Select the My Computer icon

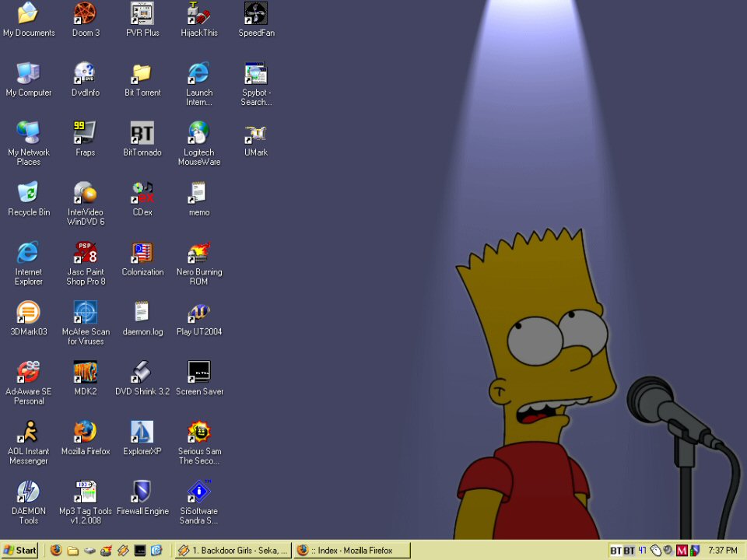[x=29, y=79]
